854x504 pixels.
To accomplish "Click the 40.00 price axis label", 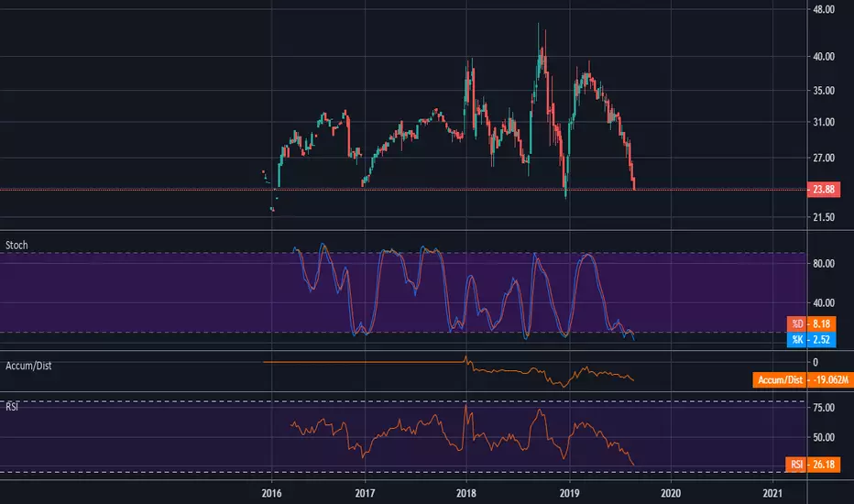I will click(x=824, y=57).
